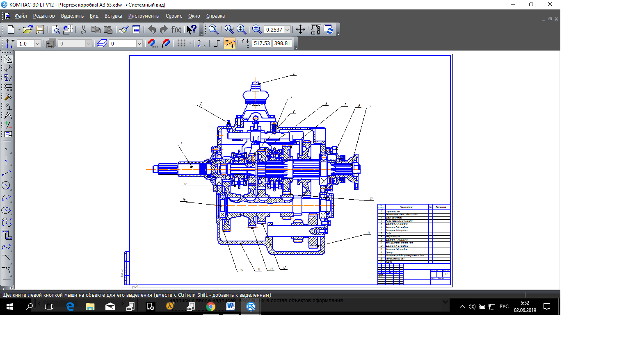The image size is (635, 364).
Task: Expand the cursor step 1.0 dropdown
Action: [x=38, y=43]
